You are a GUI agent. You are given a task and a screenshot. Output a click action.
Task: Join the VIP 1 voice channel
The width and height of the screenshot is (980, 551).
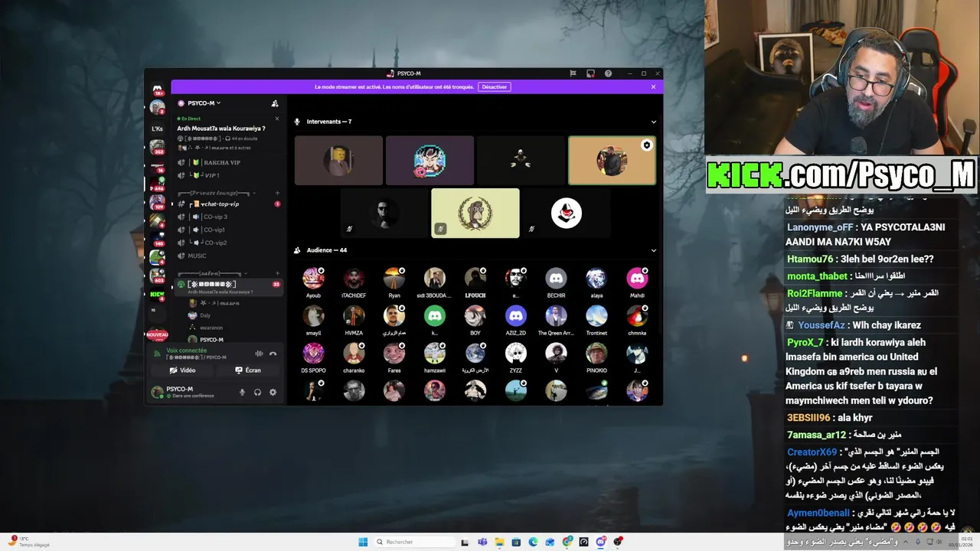(228, 175)
